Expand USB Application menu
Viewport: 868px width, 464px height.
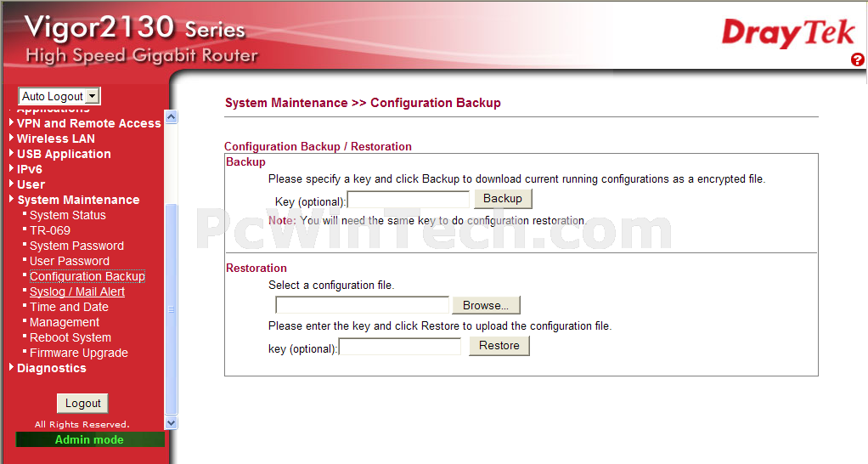tap(64, 154)
